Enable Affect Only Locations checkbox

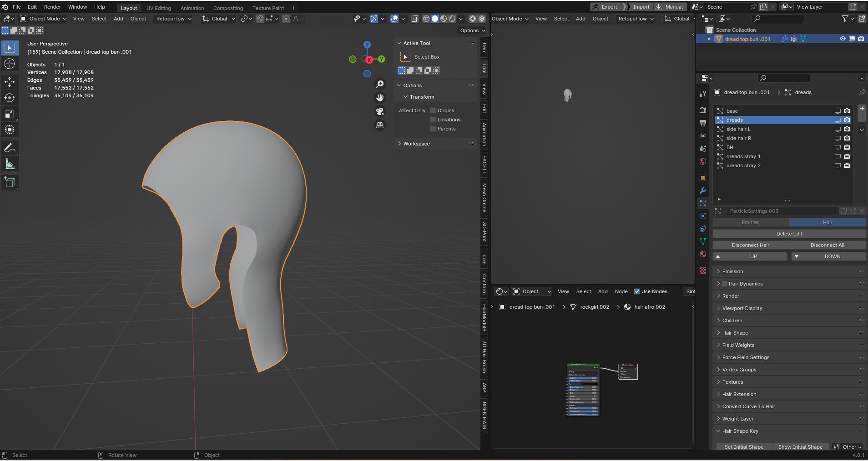click(x=433, y=120)
